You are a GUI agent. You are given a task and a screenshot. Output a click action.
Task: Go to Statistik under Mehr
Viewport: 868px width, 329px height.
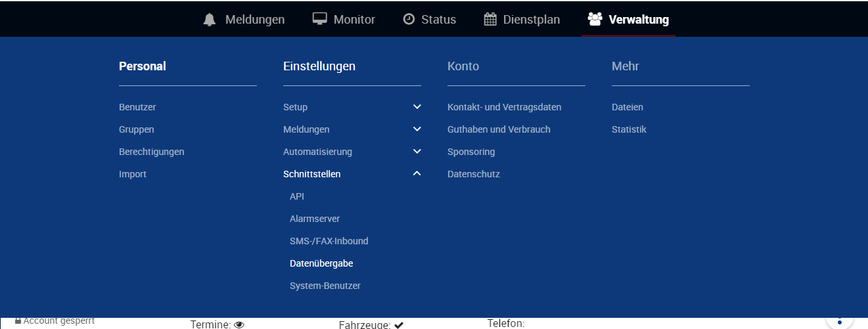click(629, 129)
